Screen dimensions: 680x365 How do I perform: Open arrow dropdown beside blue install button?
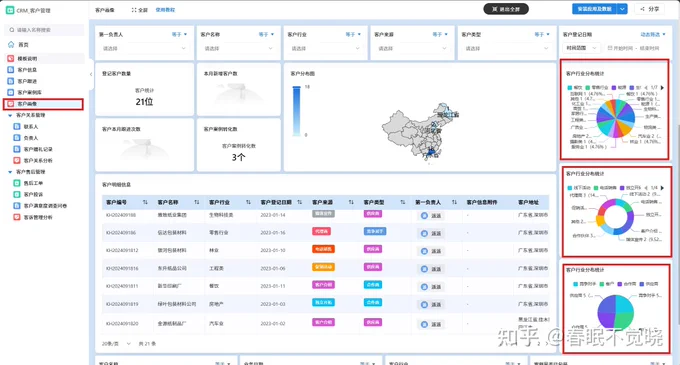coord(622,9)
